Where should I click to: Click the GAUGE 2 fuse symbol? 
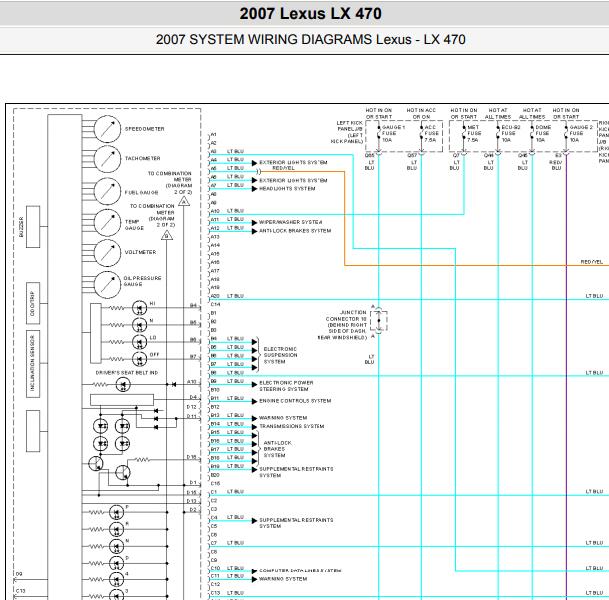(x=566, y=134)
